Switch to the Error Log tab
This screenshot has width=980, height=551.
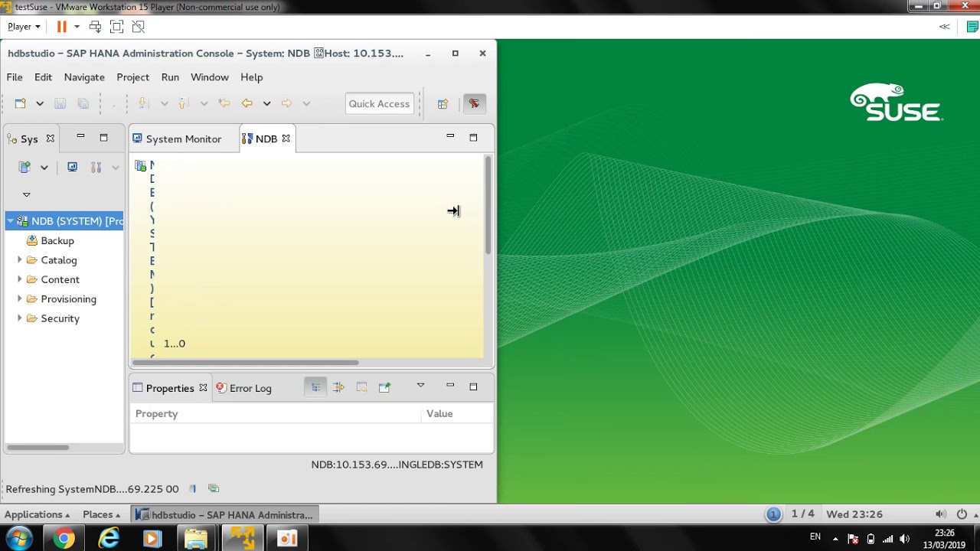244,388
